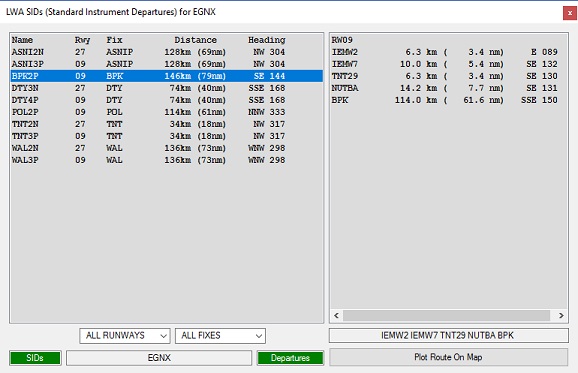Select the DTY4P SID row
This screenshot has height=373, width=578.
(167, 100)
